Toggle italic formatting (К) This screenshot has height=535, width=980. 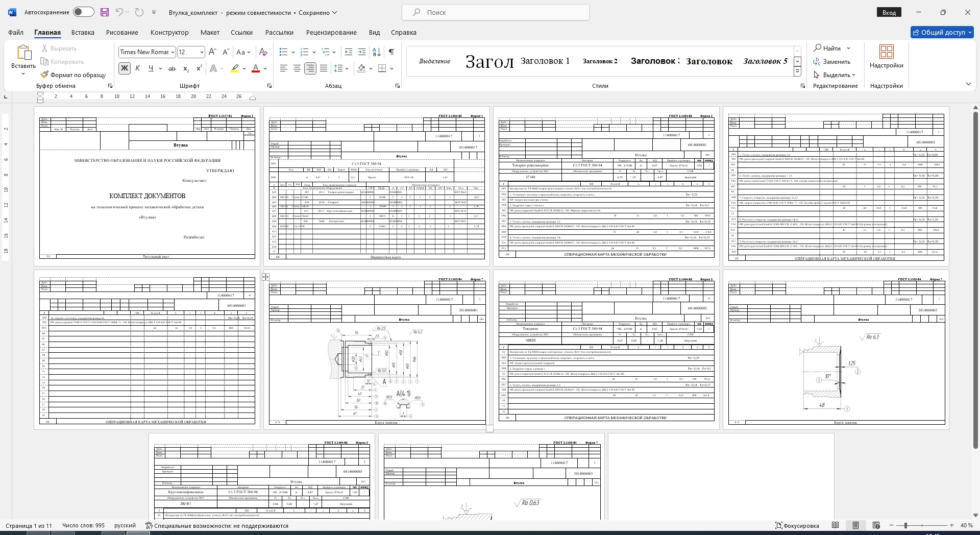(137, 68)
